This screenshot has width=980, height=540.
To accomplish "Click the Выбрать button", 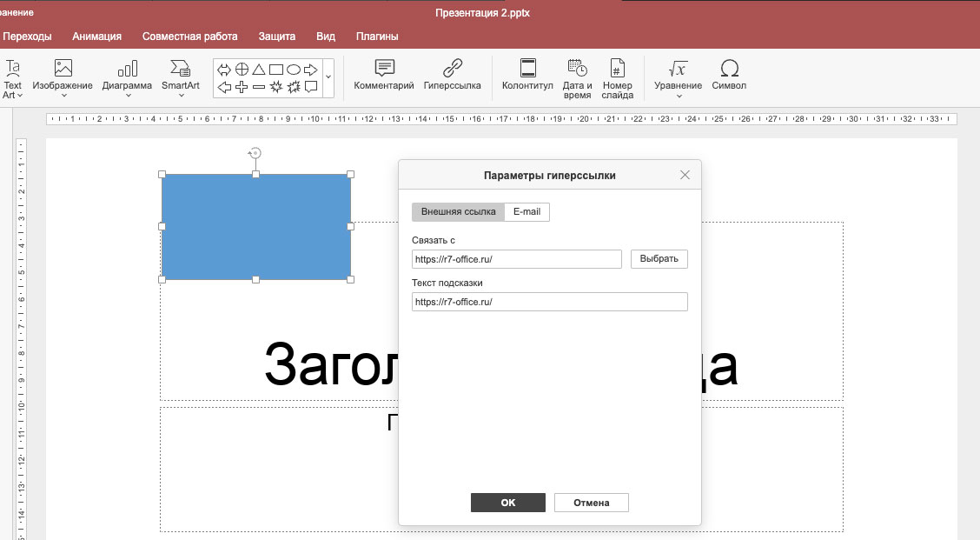I will click(x=659, y=258).
